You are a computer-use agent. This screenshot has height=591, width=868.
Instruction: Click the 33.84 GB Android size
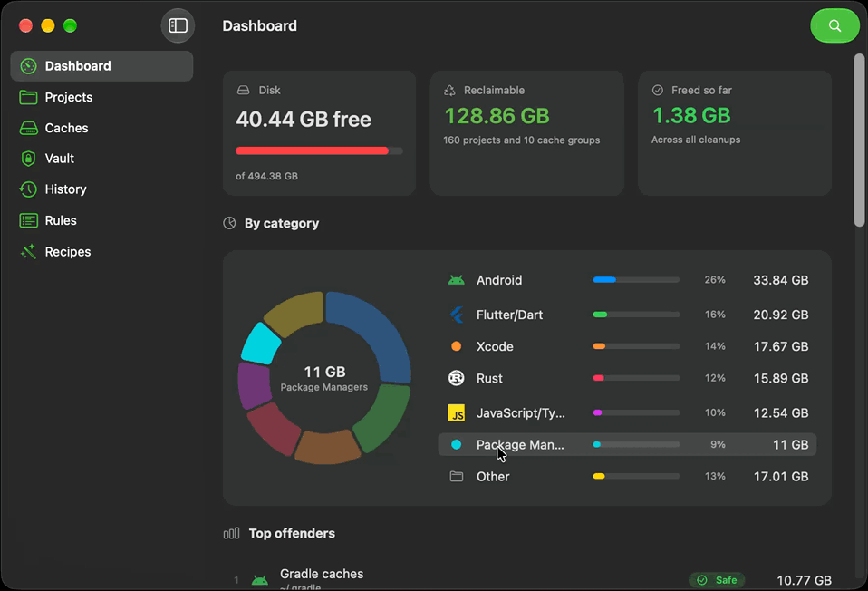(780, 280)
